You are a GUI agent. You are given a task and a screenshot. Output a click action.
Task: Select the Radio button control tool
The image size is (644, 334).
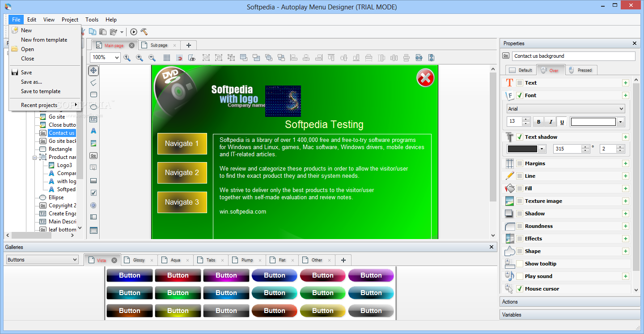93,205
